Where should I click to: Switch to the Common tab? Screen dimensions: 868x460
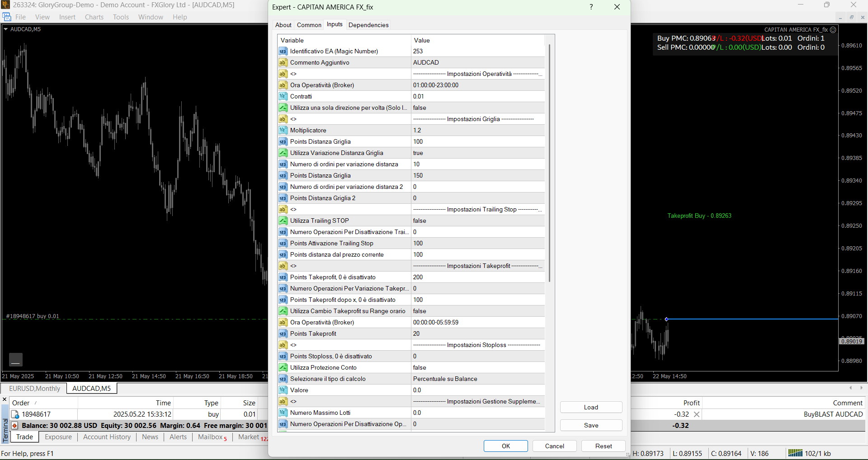309,25
